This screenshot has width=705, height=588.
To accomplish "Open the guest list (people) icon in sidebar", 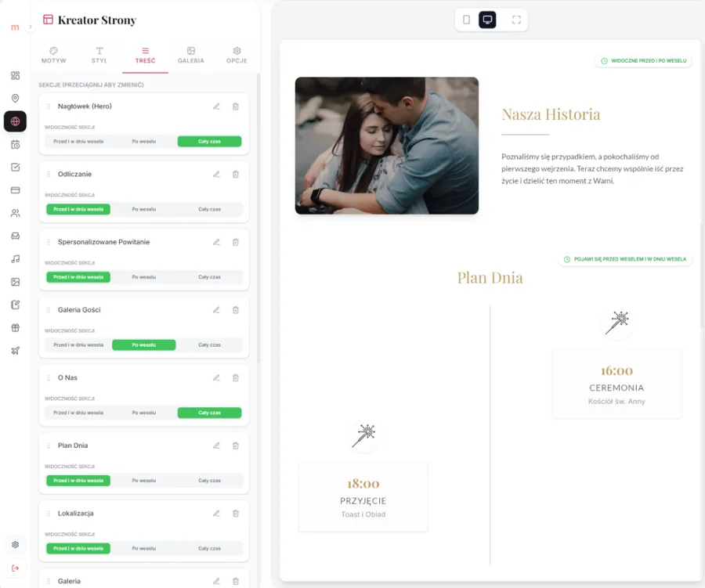I will pos(14,212).
